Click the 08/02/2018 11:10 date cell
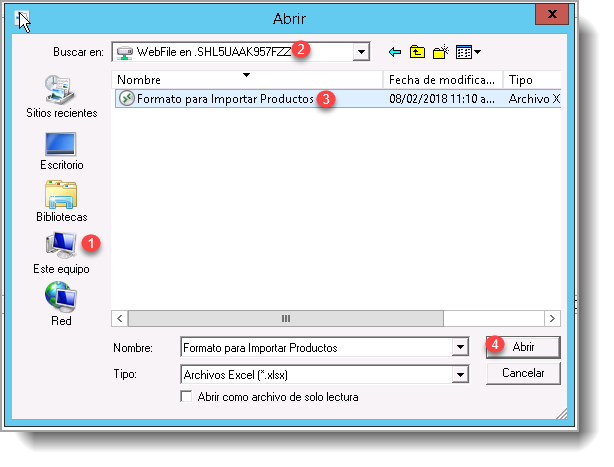Viewport: 614px width, 467px height. (x=442, y=99)
